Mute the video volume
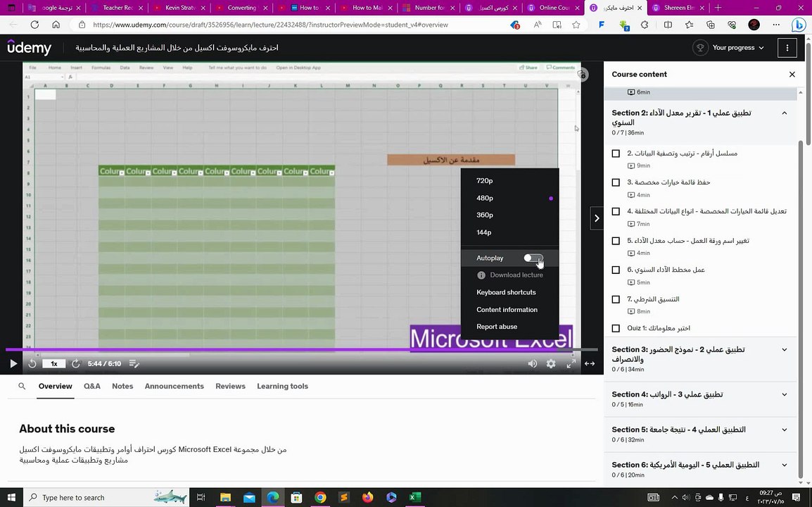The width and height of the screenshot is (812, 507). [x=533, y=363]
